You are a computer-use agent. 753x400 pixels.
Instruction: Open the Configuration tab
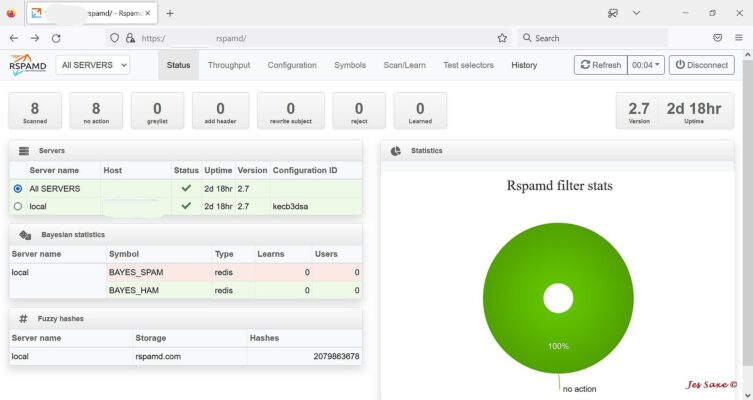292,65
